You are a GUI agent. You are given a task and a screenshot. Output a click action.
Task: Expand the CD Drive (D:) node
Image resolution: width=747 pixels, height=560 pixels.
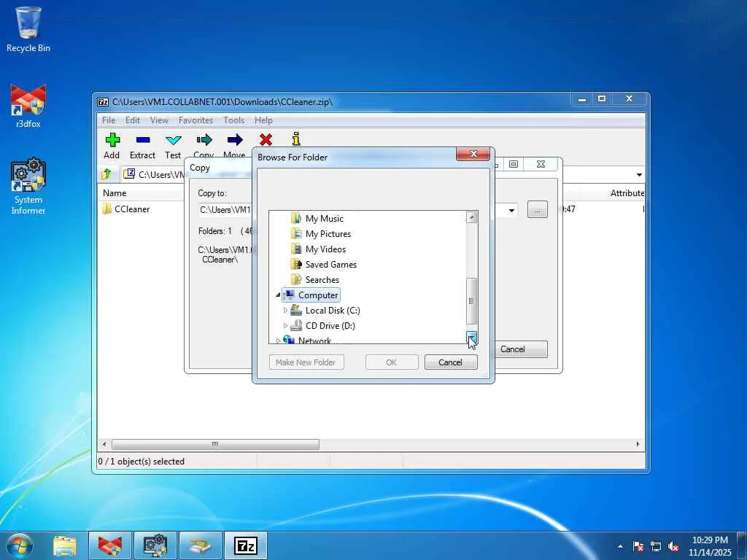pyautogui.click(x=285, y=326)
